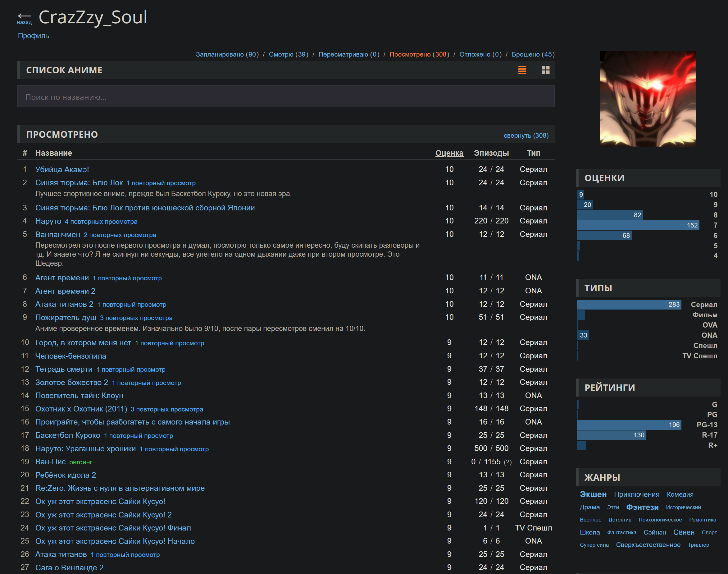Open the Ванпанчмен anime entry
Screen dimensions: 728x574
58,234
